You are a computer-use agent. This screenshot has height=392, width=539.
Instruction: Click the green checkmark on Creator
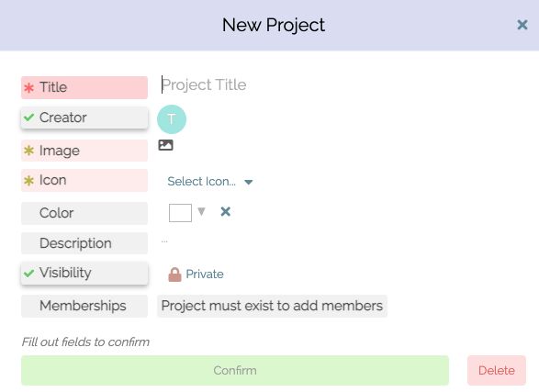pos(28,118)
